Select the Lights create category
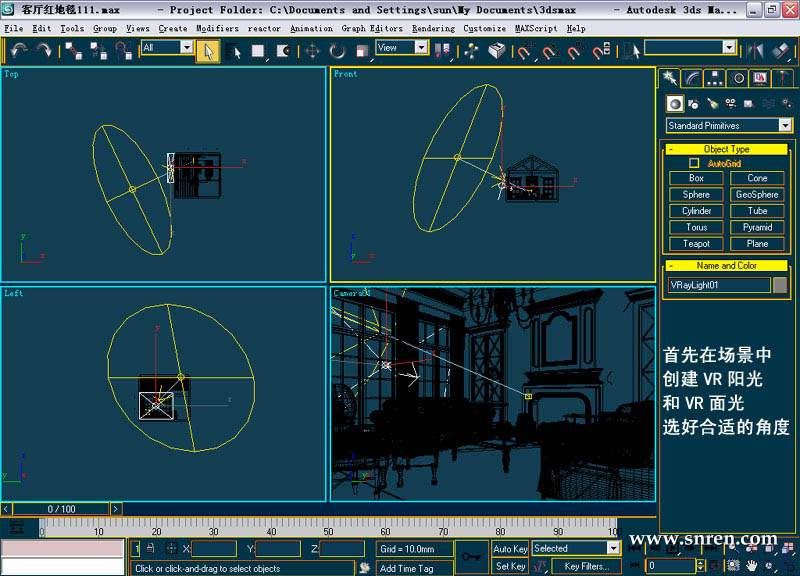The image size is (800, 576). pyautogui.click(x=712, y=104)
